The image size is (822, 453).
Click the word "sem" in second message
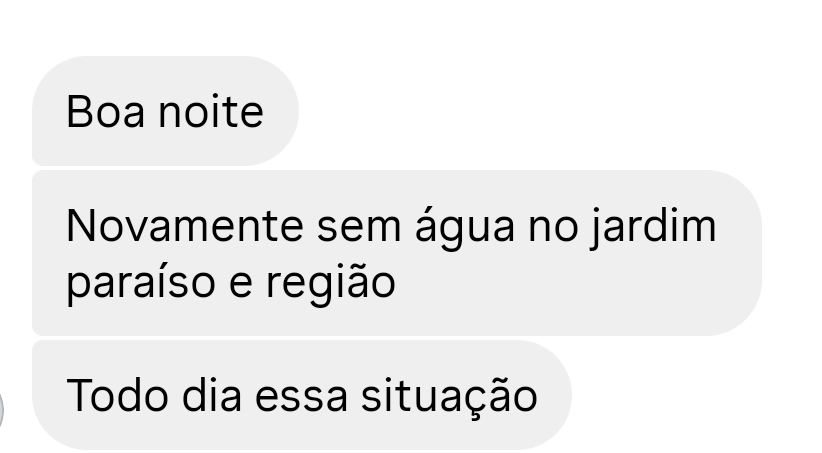pyautogui.click(x=359, y=229)
